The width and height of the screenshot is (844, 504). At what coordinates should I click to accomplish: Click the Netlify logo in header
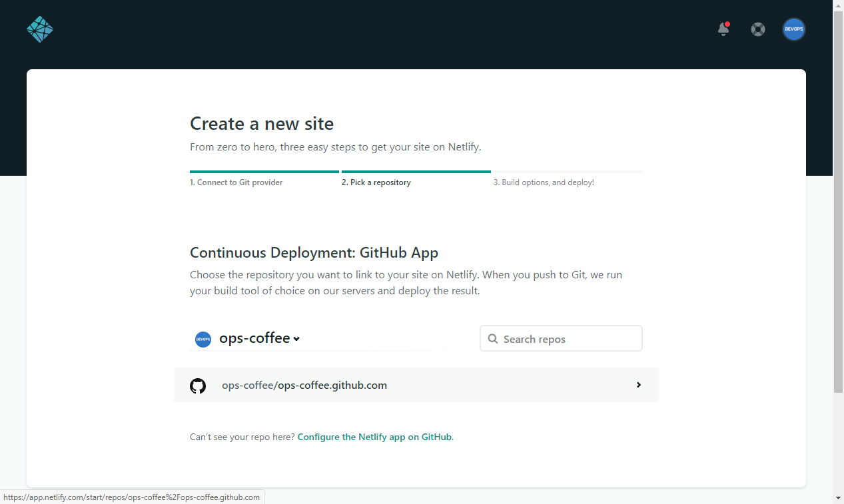pos(40,29)
